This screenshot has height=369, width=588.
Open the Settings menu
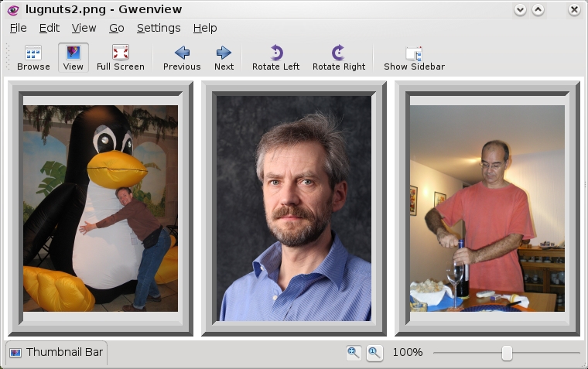[159, 28]
